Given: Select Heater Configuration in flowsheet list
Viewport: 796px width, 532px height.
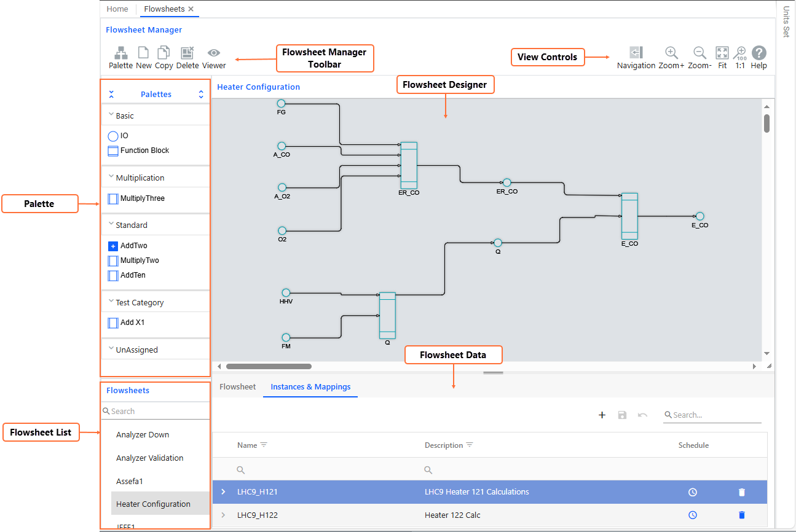Looking at the screenshot, I should 160,504.
